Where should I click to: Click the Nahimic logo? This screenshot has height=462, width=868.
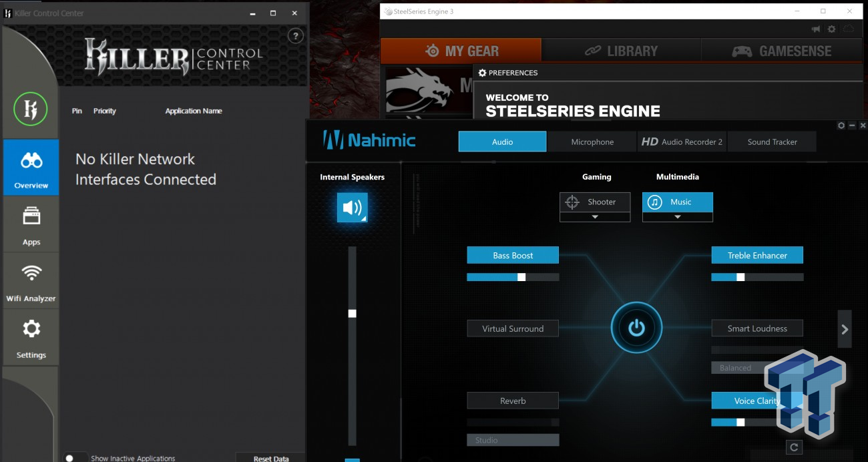point(369,140)
